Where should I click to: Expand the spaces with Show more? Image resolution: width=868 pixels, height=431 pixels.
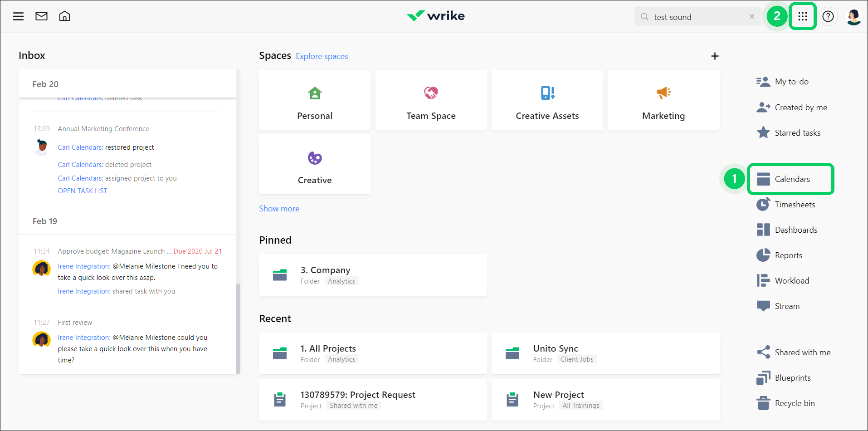[x=279, y=209]
